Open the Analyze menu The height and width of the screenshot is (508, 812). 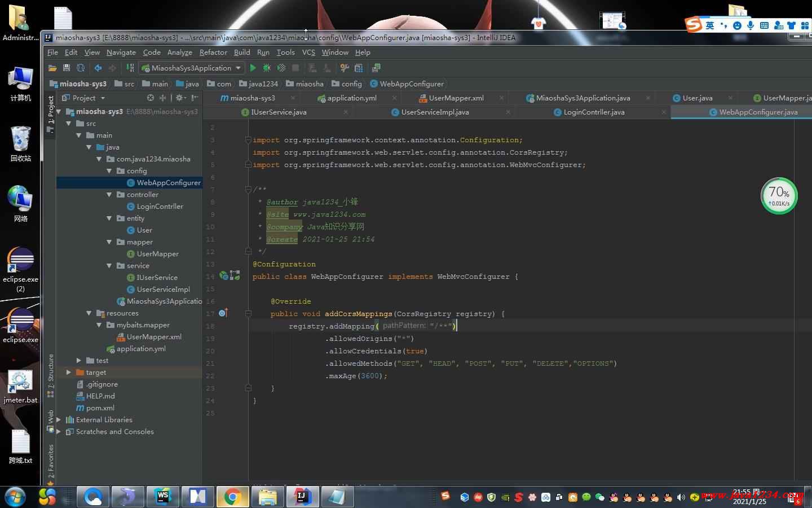180,52
